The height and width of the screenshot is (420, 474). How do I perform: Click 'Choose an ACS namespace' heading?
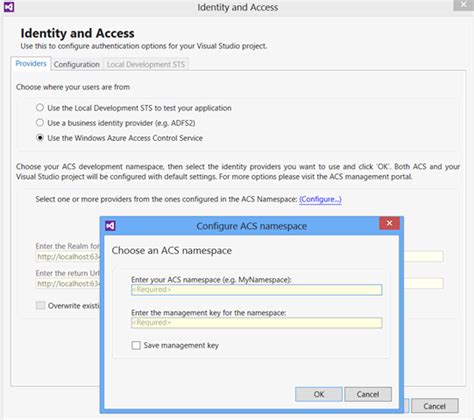pyautogui.click(x=172, y=250)
